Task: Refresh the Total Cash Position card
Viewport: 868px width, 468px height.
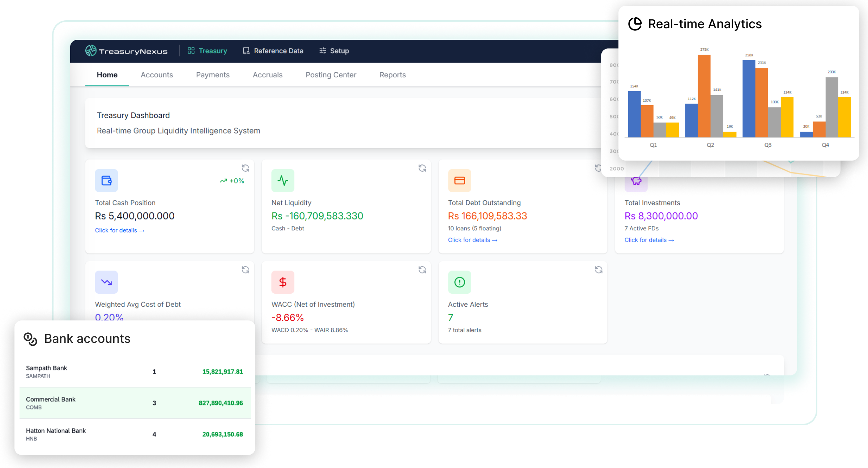Action: click(245, 168)
